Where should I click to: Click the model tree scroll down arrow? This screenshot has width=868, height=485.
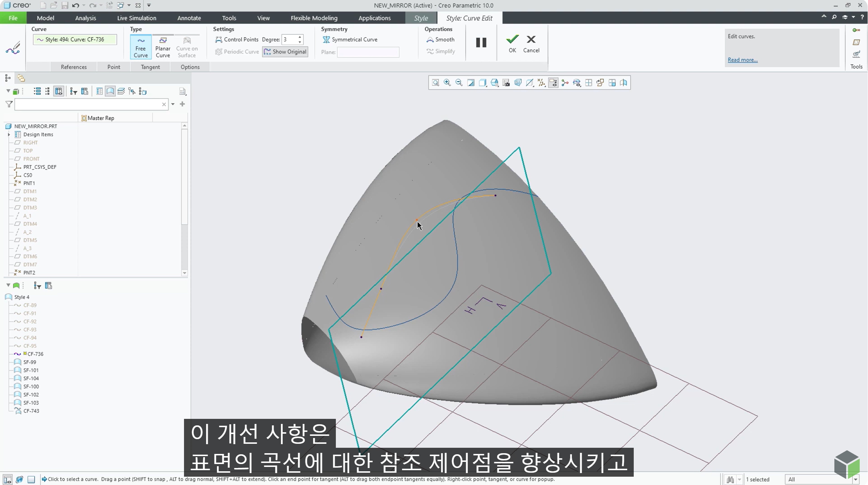coord(185,273)
